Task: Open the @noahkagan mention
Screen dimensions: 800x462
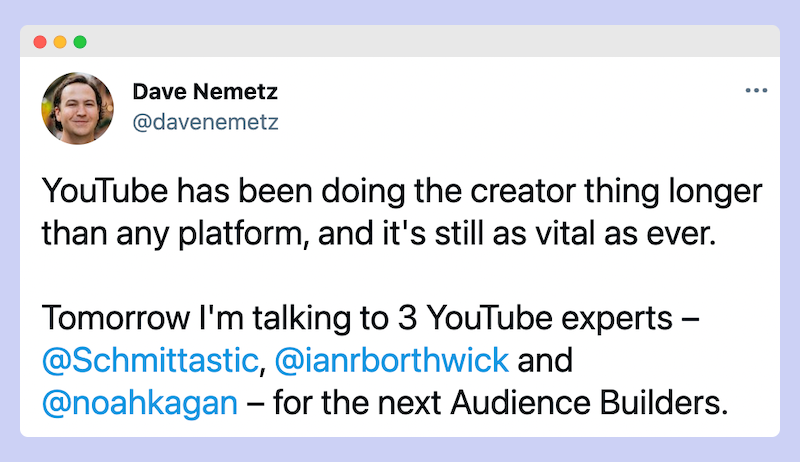Action: [x=140, y=403]
